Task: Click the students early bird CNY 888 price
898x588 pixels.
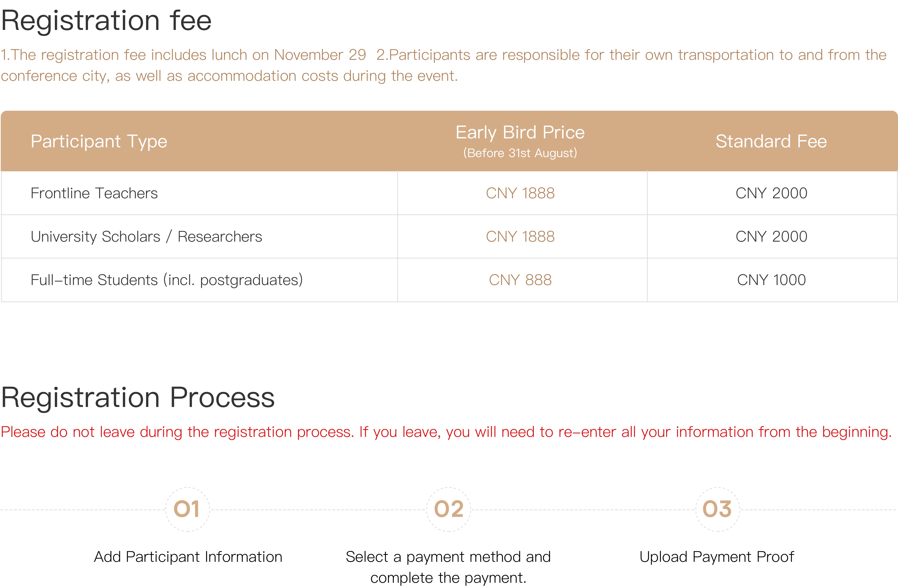Action: click(x=520, y=280)
